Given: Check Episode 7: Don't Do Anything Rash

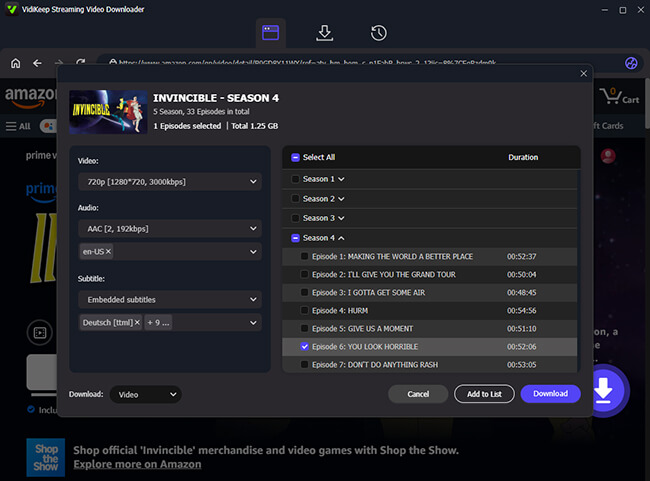Looking at the screenshot, I should pyautogui.click(x=304, y=364).
